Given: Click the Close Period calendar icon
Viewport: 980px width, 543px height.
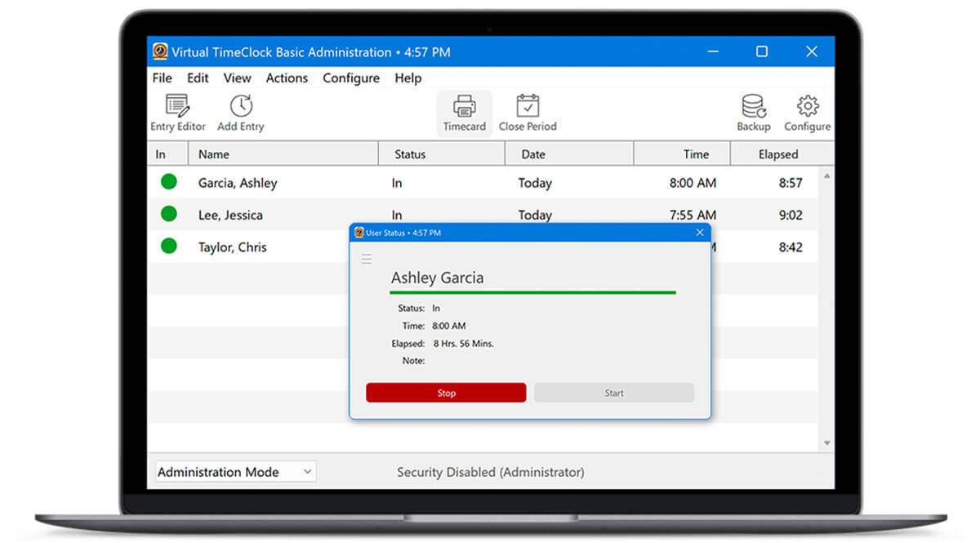Looking at the screenshot, I should [528, 112].
